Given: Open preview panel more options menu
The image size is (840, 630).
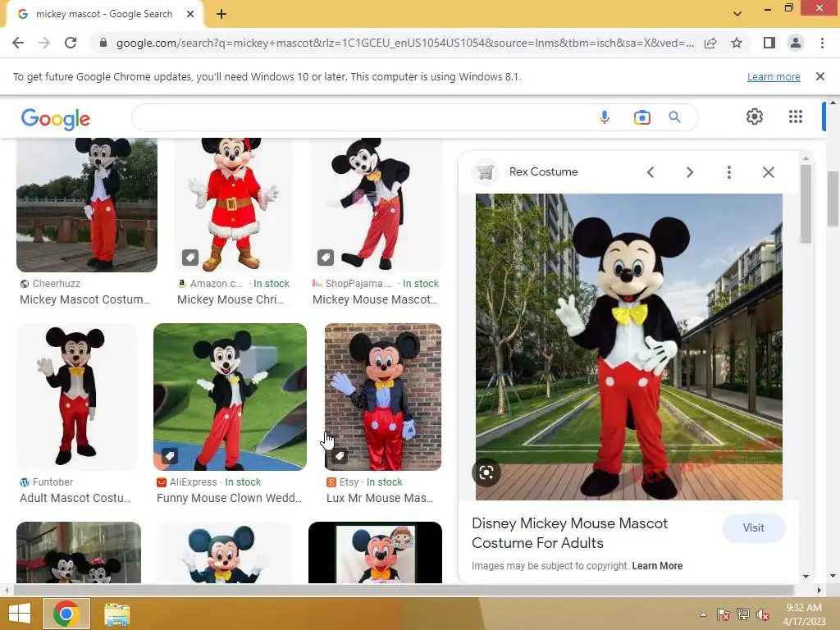Looking at the screenshot, I should pyautogui.click(x=728, y=172).
